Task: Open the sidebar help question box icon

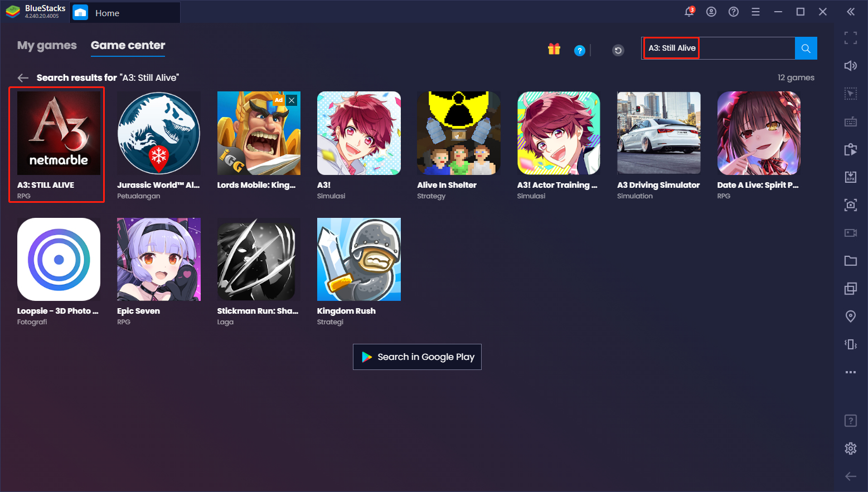Action: 851,421
